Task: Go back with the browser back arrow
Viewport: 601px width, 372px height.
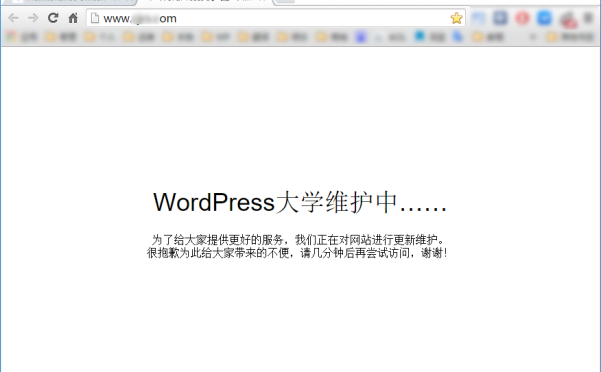Action: (13, 18)
